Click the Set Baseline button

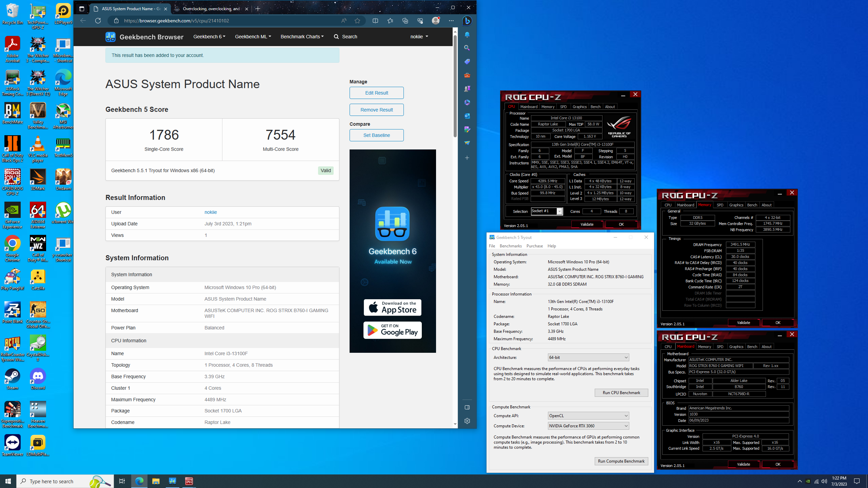(x=376, y=135)
